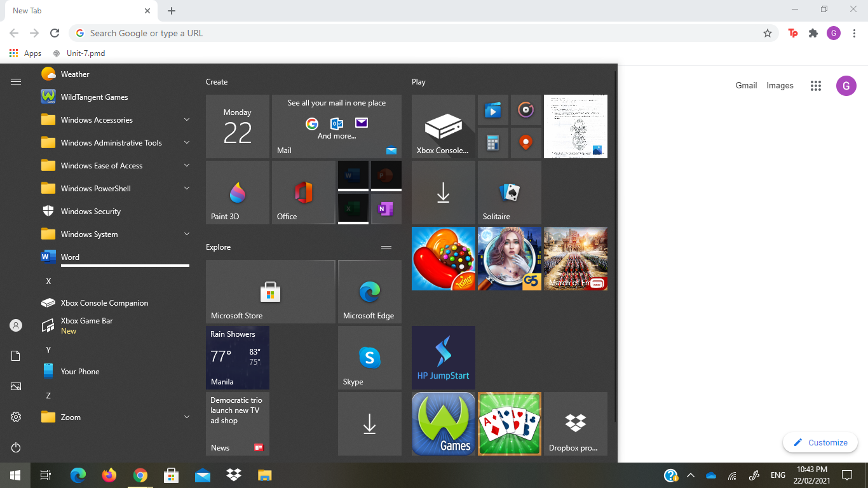
Task: Open File Explorer from the taskbar
Action: 265,475
